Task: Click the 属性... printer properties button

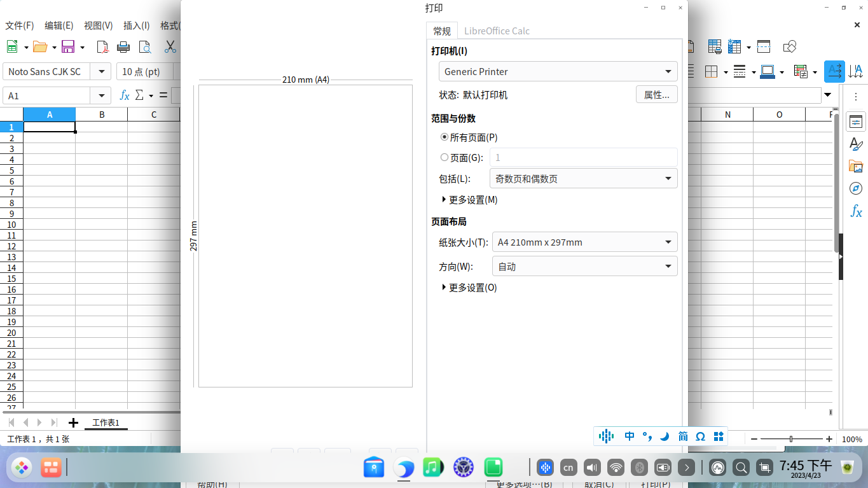Action: 657,95
